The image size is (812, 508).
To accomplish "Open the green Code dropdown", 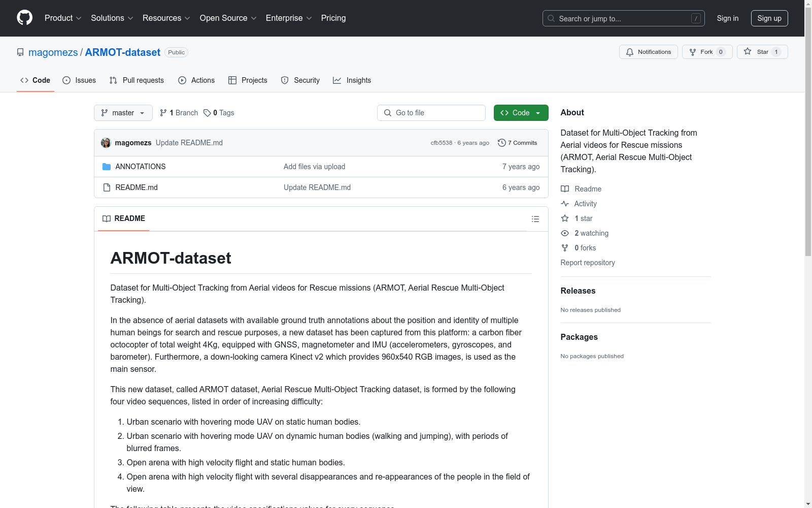I will pos(521,113).
